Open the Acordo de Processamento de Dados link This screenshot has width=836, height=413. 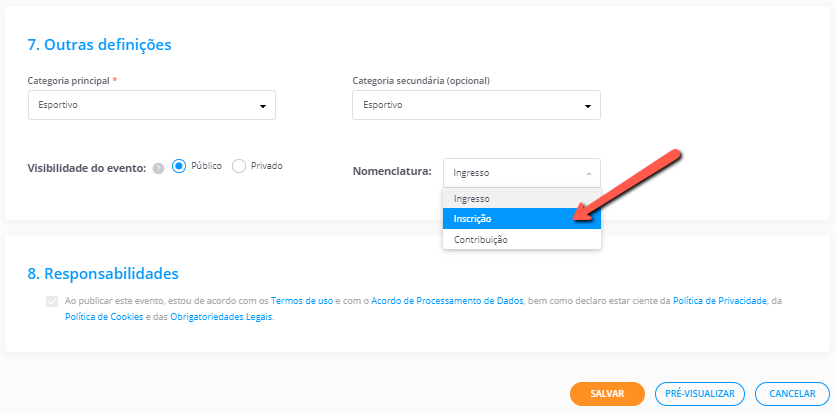(447, 301)
